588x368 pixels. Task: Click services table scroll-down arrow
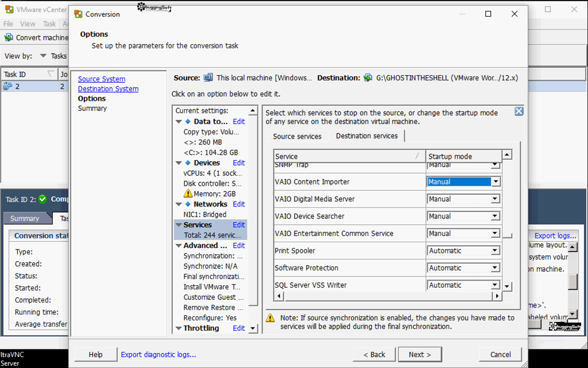[507, 286]
